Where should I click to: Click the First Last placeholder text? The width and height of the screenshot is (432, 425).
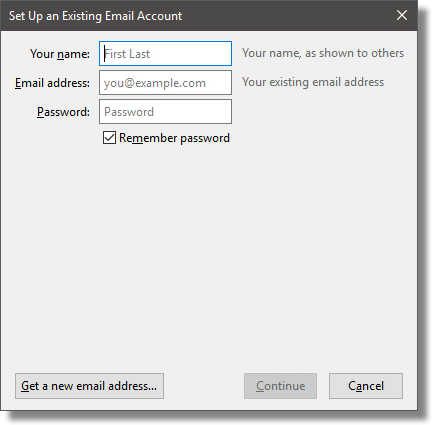(127, 54)
